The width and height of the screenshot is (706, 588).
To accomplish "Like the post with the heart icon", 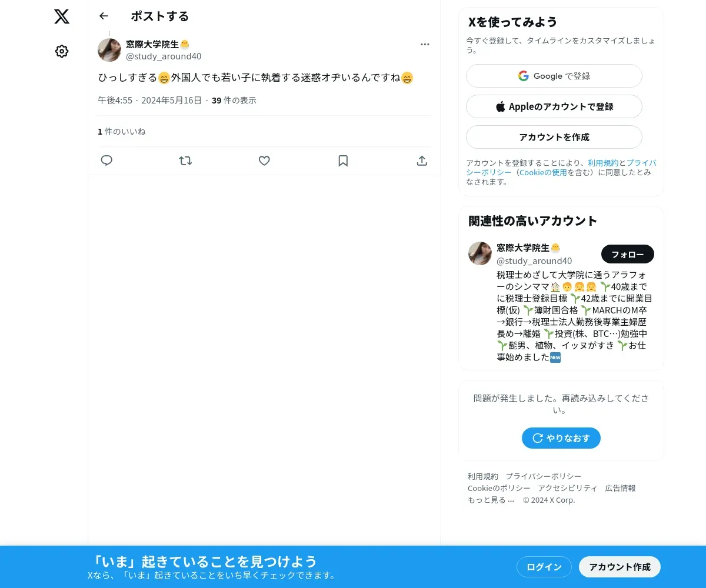I will [264, 161].
